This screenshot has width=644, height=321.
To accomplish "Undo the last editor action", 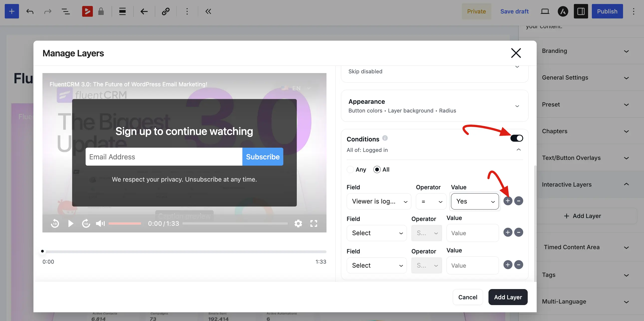I will [x=30, y=11].
